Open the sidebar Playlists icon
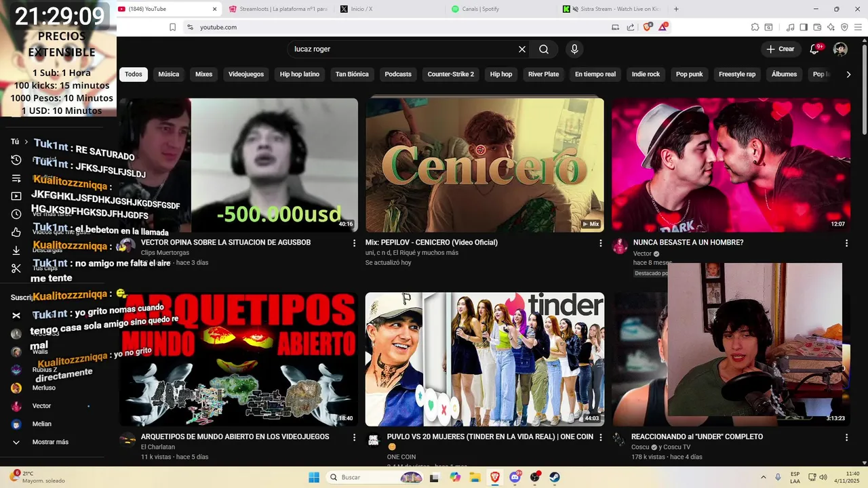 click(16, 178)
